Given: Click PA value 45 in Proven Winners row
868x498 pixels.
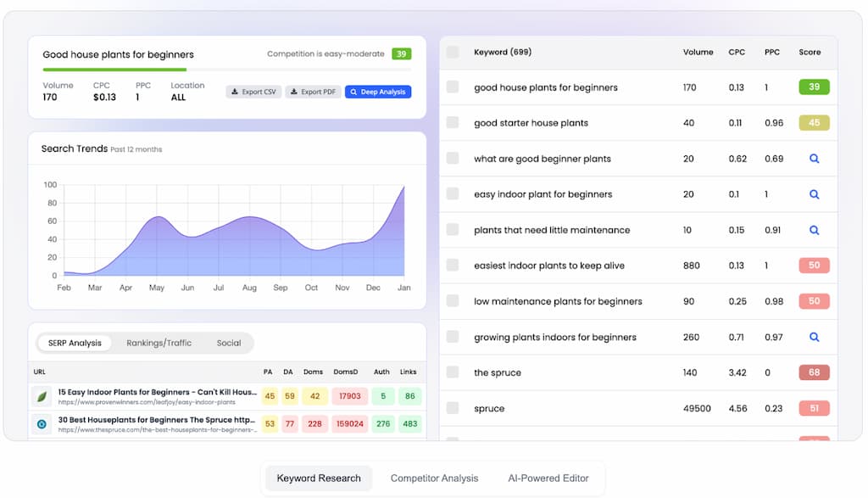Looking at the screenshot, I should [270, 396].
